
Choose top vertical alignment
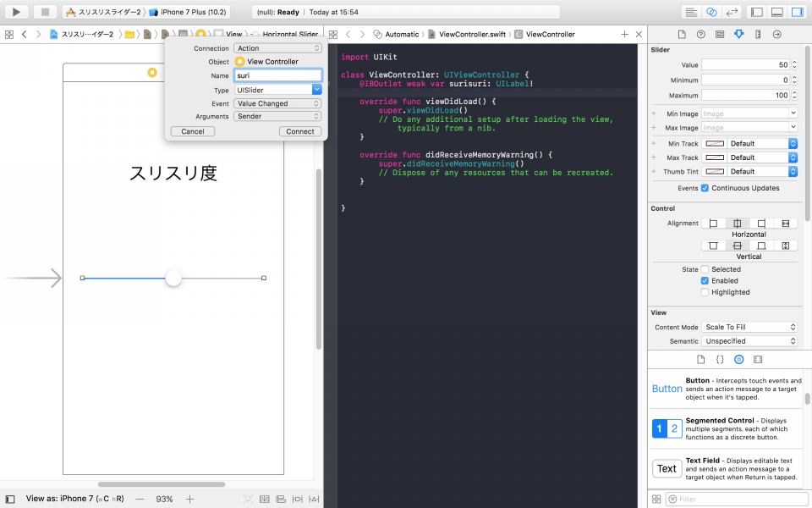pyautogui.click(x=713, y=246)
